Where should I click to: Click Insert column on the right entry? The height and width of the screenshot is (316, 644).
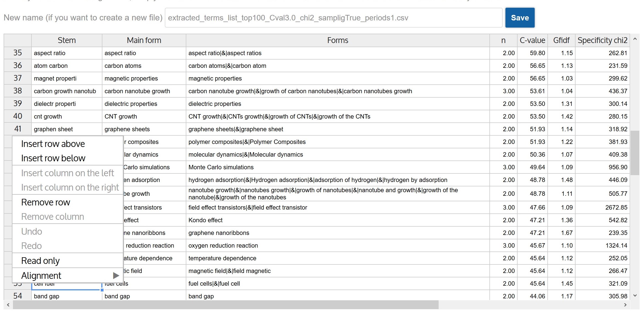pyautogui.click(x=68, y=188)
